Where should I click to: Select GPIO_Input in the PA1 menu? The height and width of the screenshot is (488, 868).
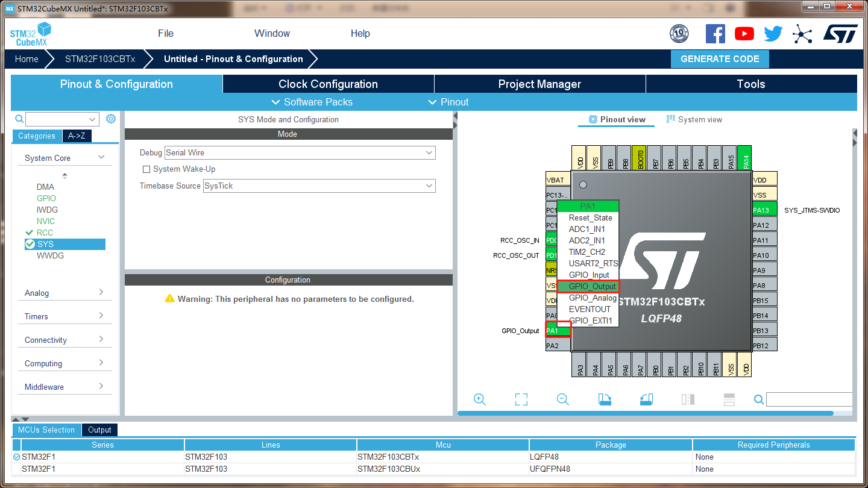[588, 275]
